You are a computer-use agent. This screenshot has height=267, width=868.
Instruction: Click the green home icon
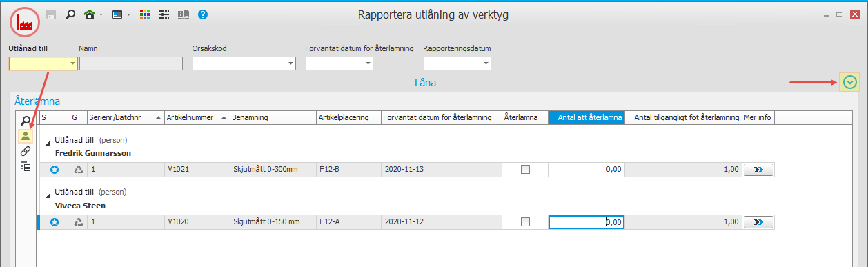[x=89, y=14]
